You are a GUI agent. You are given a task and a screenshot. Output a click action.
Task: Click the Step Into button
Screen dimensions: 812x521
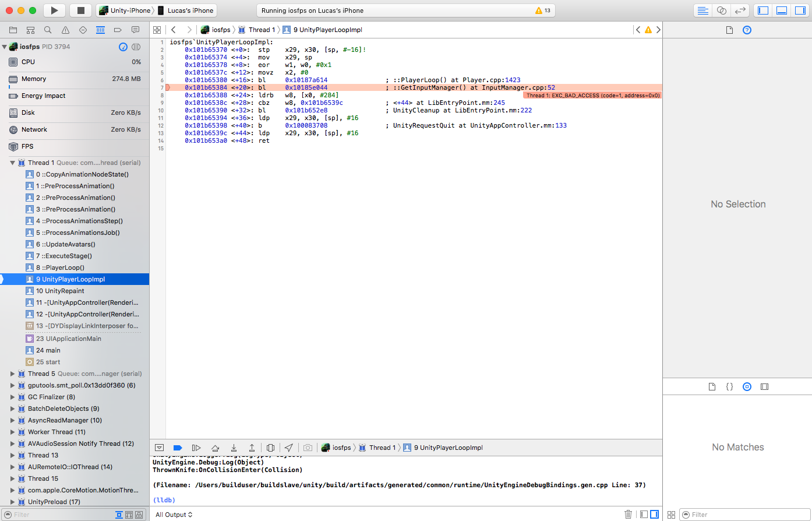(x=234, y=448)
